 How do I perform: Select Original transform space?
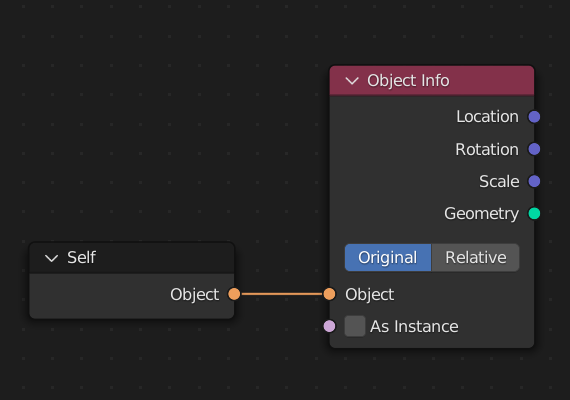(388, 257)
